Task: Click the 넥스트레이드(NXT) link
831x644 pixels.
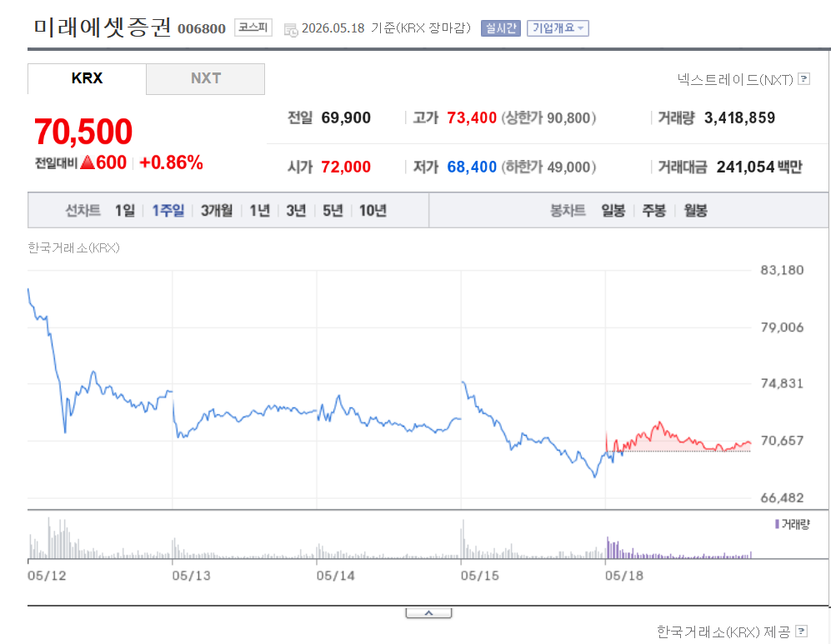Action: point(735,79)
